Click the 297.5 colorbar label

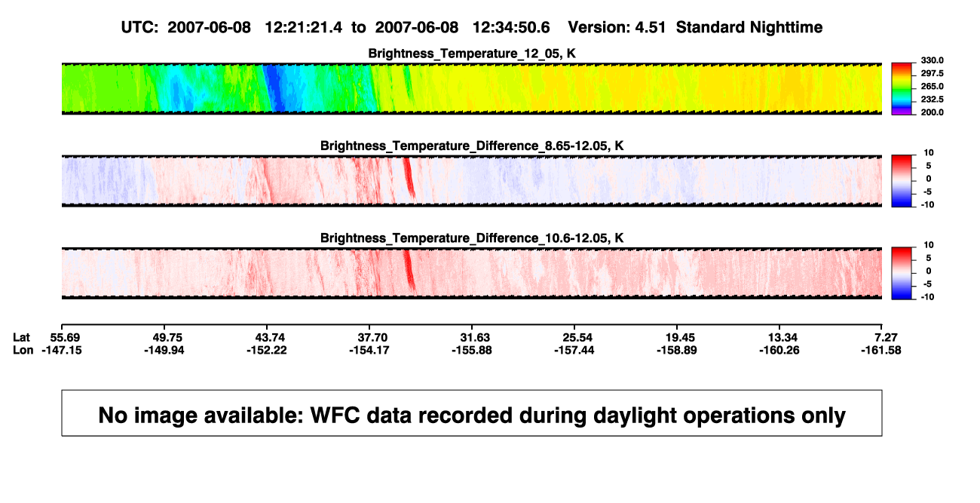pos(932,73)
